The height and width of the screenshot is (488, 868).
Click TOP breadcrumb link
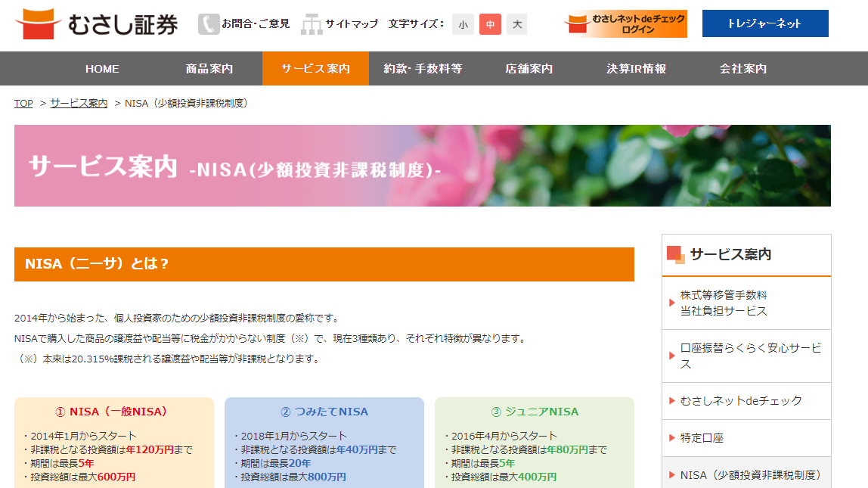coord(23,104)
